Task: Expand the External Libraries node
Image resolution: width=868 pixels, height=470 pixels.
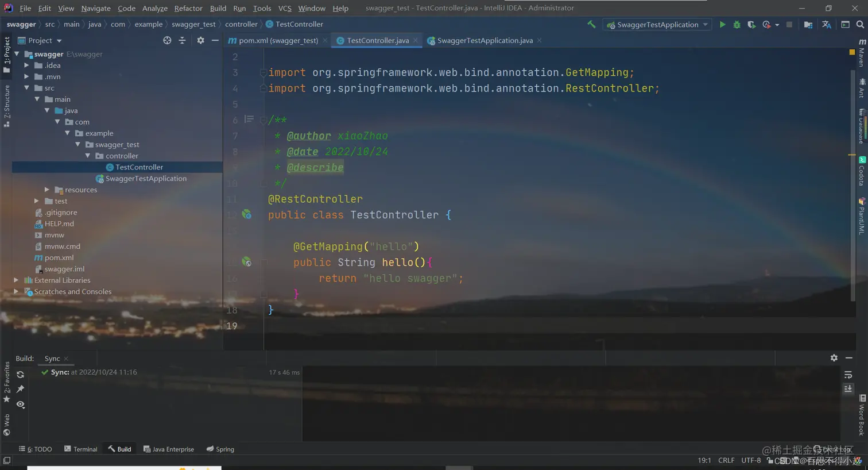Action: (x=16, y=280)
